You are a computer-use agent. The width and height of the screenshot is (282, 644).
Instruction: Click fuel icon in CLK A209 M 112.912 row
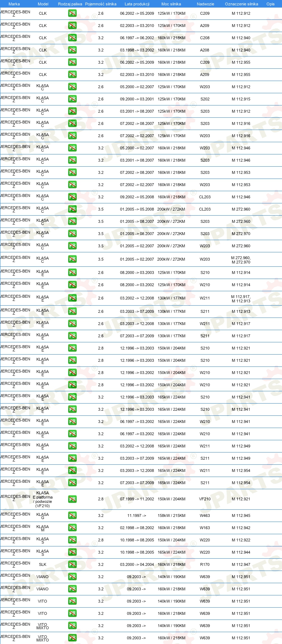coord(72,26)
